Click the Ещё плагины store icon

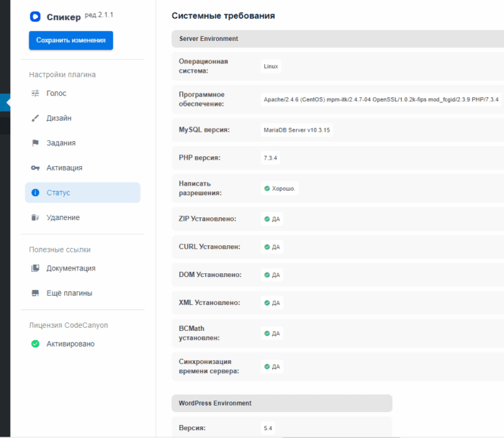tap(35, 293)
